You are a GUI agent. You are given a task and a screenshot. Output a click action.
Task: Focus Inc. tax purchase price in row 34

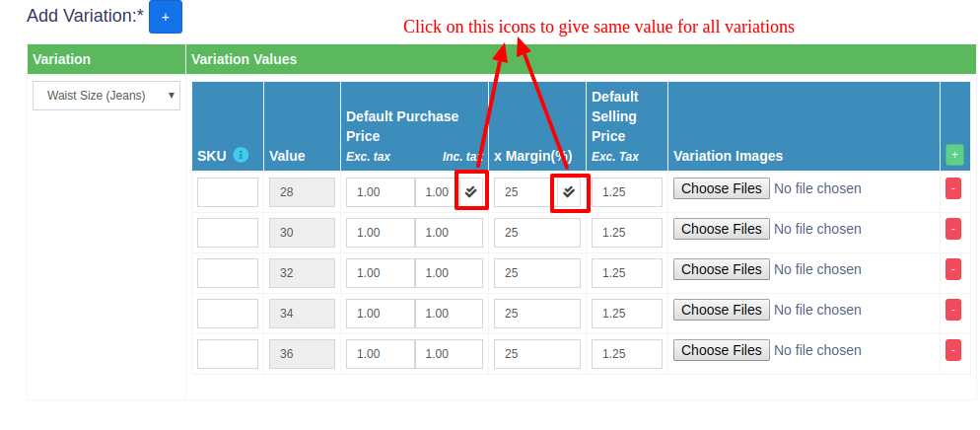coord(449,313)
